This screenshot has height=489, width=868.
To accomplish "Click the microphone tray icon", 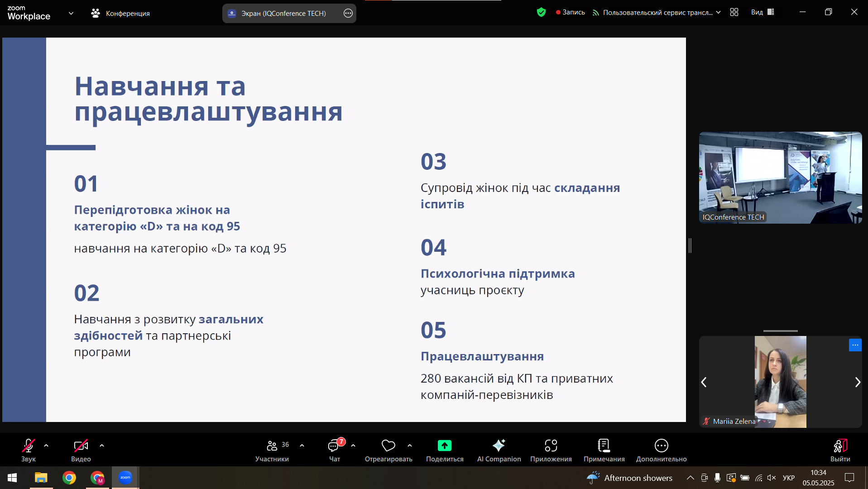I will click(717, 478).
